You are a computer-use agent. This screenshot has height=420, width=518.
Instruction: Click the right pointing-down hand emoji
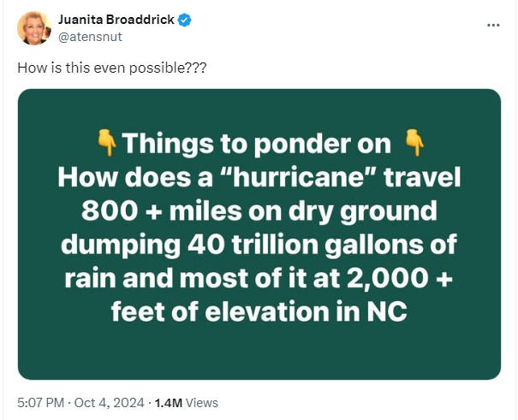[x=414, y=143]
